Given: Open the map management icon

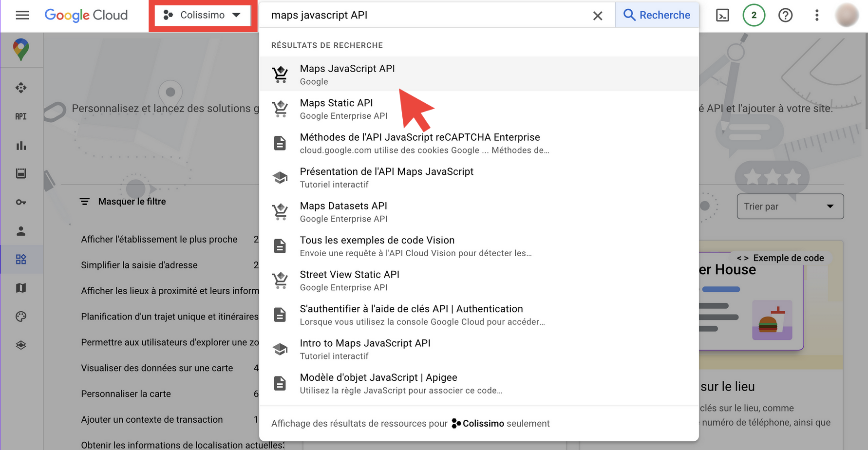Looking at the screenshot, I should pyautogui.click(x=21, y=288).
